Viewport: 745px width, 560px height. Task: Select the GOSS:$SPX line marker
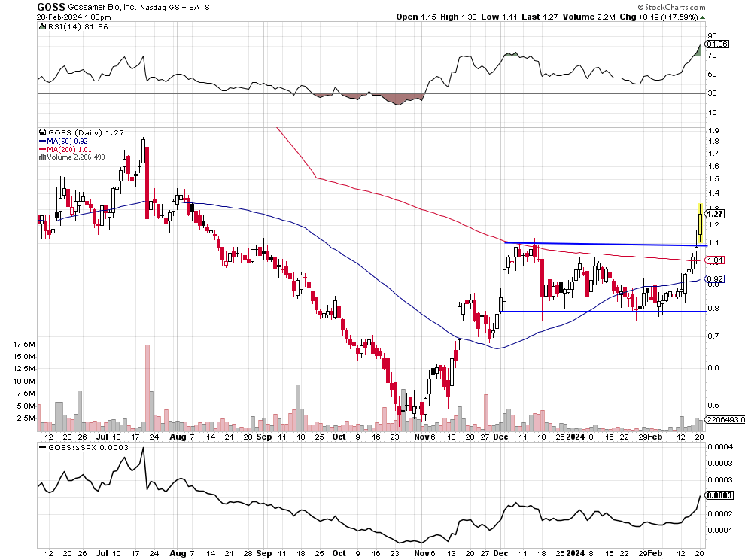[44, 446]
